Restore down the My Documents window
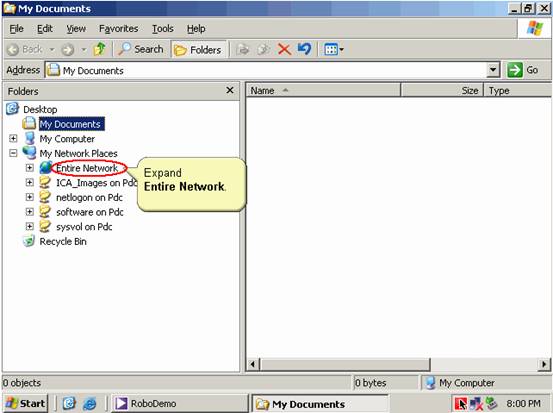553x413 pixels. [x=528, y=8]
